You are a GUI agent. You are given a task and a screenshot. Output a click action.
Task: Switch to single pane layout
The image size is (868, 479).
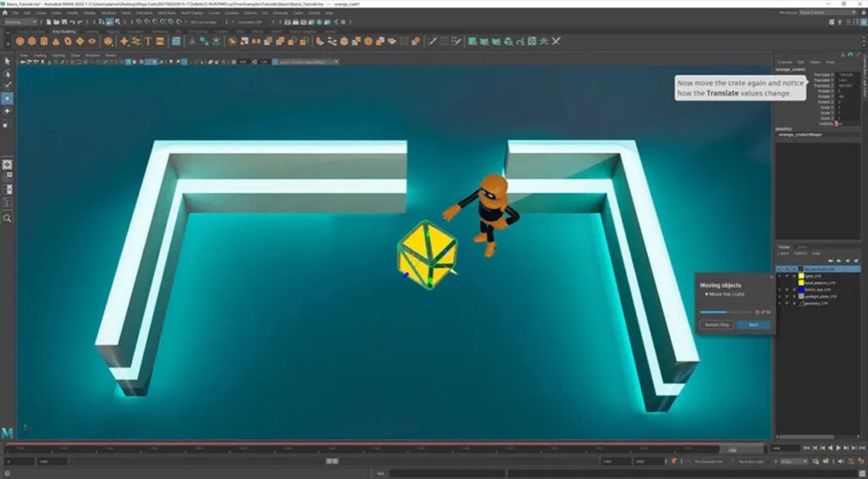point(7,164)
